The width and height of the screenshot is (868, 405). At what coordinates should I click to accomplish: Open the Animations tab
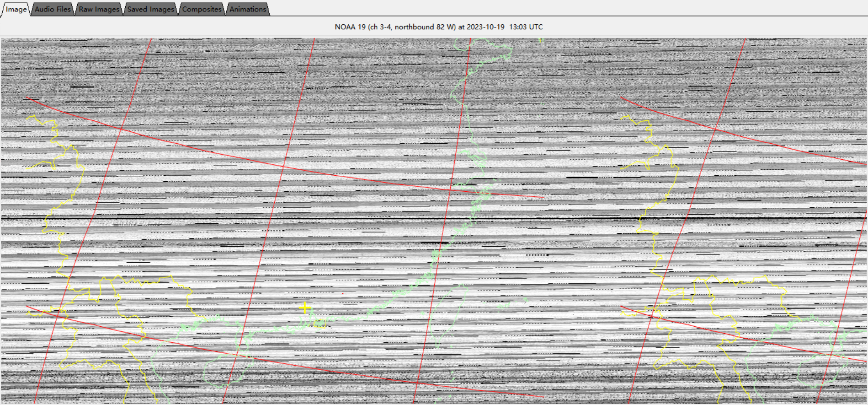coord(247,9)
